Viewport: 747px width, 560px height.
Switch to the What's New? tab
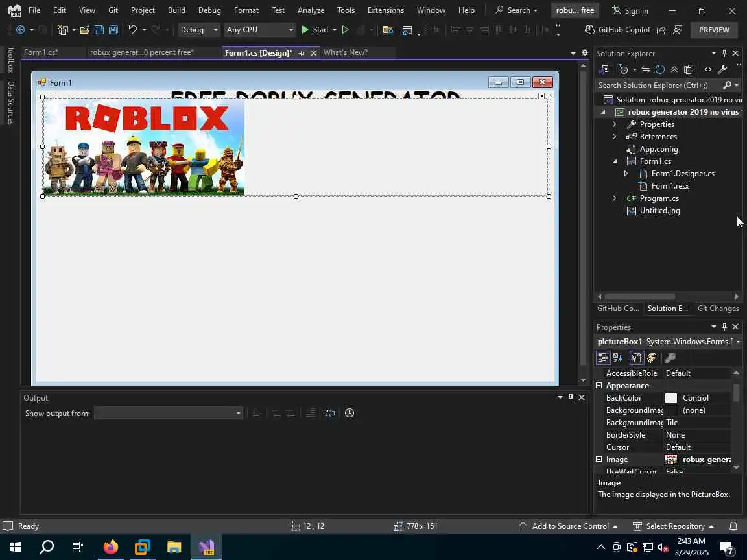[x=346, y=52]
